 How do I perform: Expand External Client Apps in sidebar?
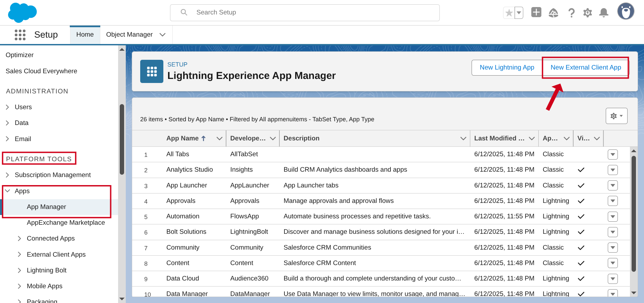click(x=19, y=255)
